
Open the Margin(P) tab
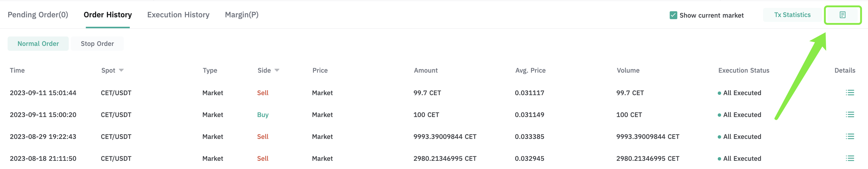[x=241, y=15]
